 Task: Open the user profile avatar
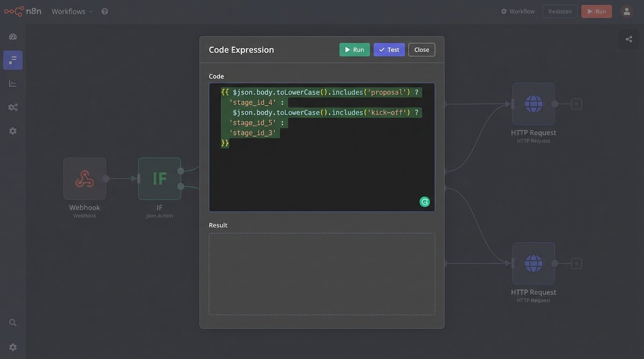pyautogui.click(x=627, y=11)
